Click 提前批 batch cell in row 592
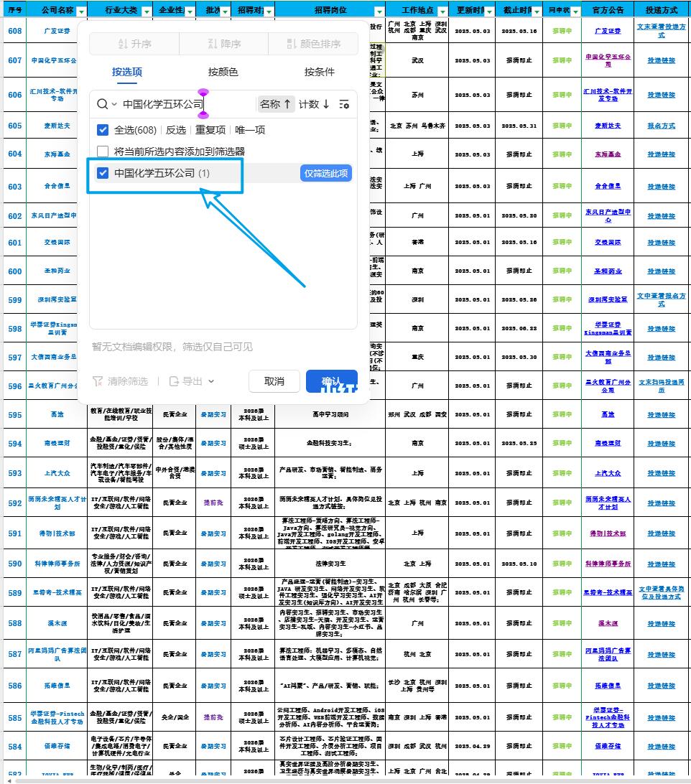The image size is (691, 784). (x=213, y=503)
